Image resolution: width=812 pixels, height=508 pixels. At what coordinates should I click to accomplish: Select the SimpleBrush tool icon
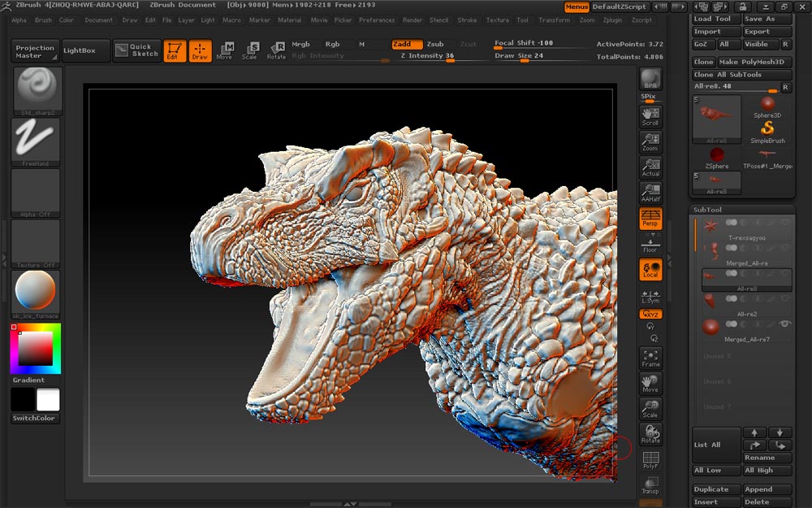click(767, 132)
